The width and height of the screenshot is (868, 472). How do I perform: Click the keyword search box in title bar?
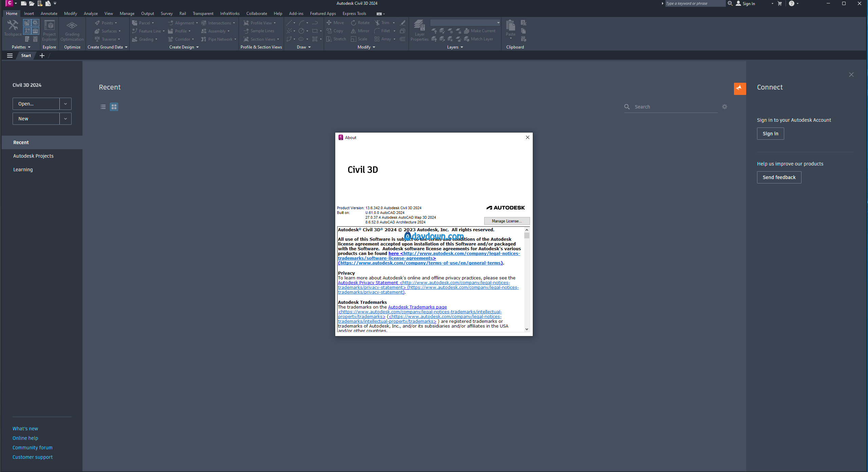tap(695, 3)
